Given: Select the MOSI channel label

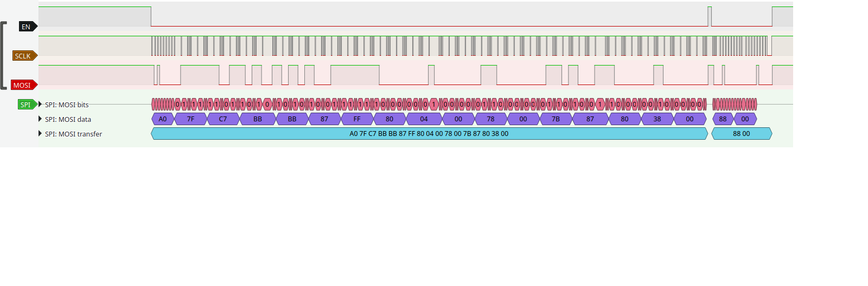Looking at the screenshot, I should click(x=24, y=85).
